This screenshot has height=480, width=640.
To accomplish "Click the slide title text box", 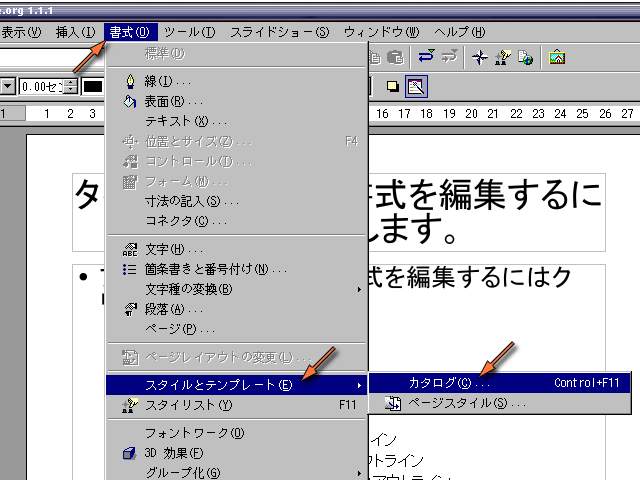I will (x=339, y=212).
